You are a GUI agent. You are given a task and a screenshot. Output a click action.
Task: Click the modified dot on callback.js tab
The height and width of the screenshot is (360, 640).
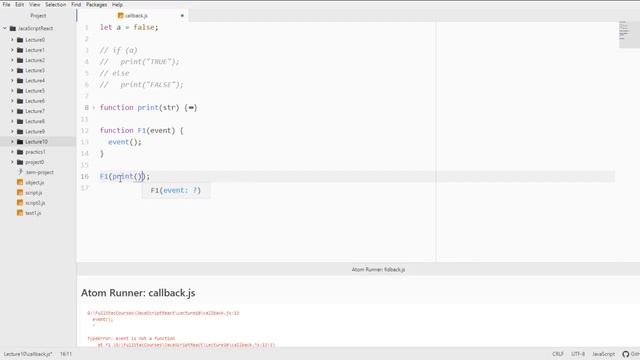(x=182, y=16)
